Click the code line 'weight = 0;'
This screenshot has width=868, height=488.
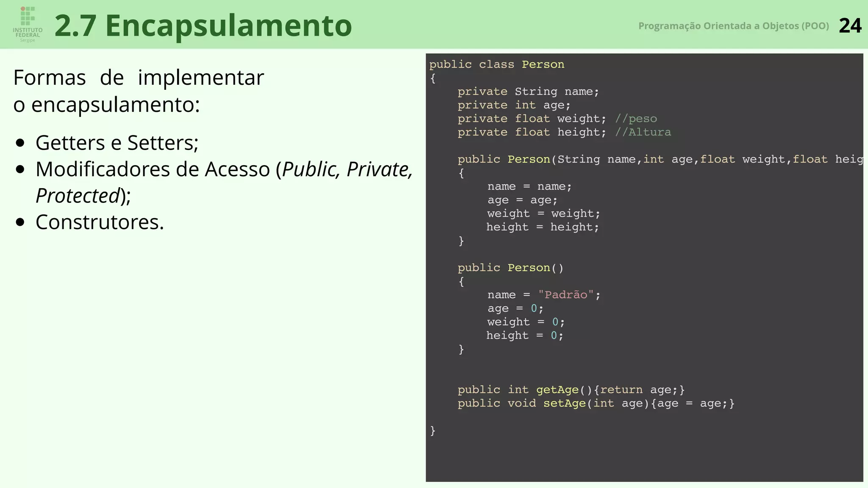point(526,322)
